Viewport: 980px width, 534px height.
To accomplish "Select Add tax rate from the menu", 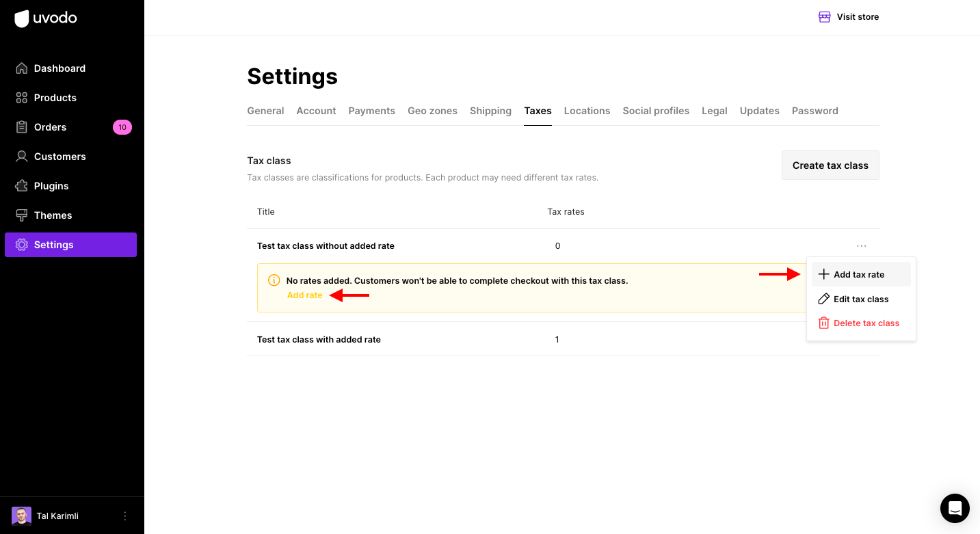I will coord(859,274).
